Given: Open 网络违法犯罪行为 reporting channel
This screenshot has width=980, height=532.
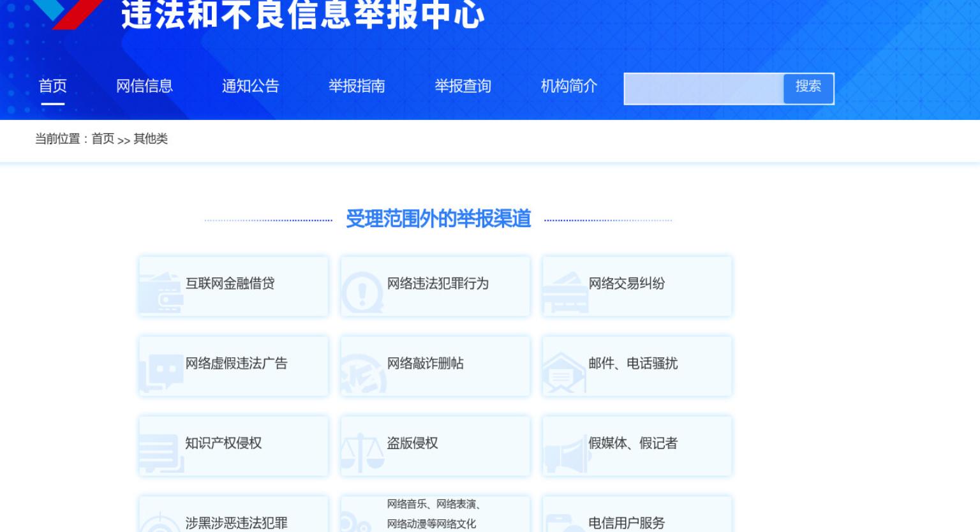Looking at the screenshot, I should (x=435, y=286).
